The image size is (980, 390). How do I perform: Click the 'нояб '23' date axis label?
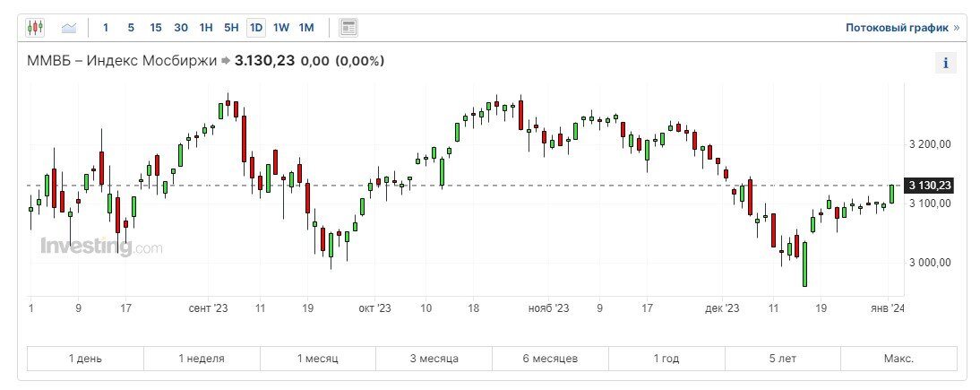[549, 308]
